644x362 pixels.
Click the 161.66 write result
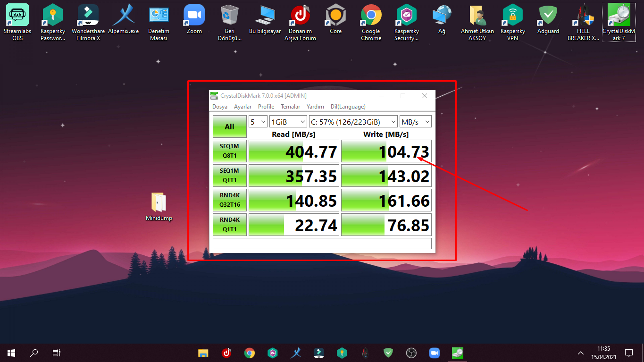coord(386,200)
